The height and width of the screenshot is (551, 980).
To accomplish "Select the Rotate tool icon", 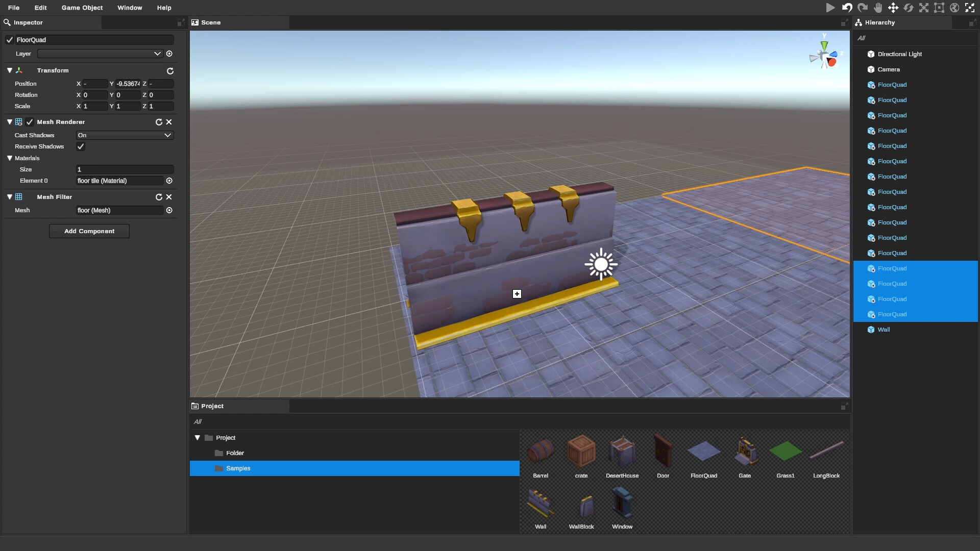I will tap(909, 8).
